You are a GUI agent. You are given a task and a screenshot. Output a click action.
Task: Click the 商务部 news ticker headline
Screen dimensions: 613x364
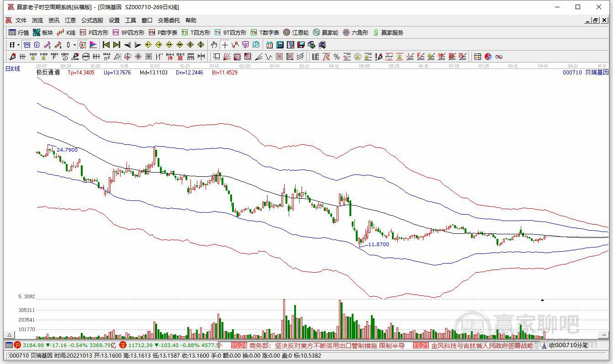tap(327, 346)
